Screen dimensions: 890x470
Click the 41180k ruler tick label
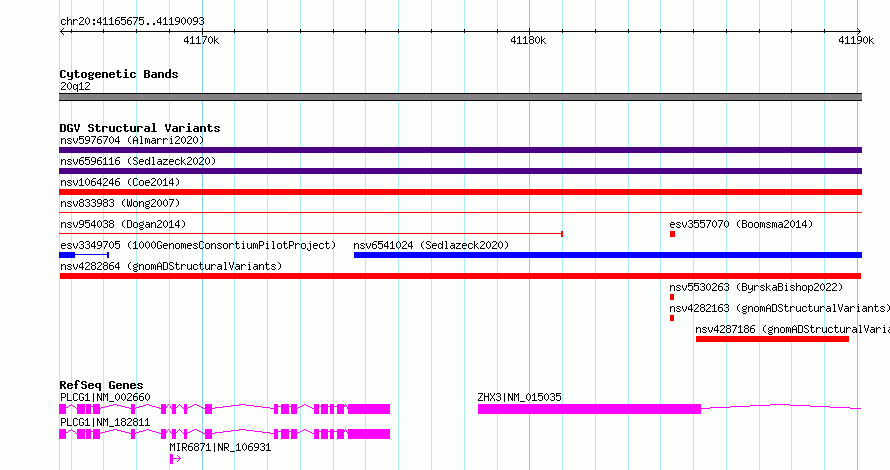[528, 40]
